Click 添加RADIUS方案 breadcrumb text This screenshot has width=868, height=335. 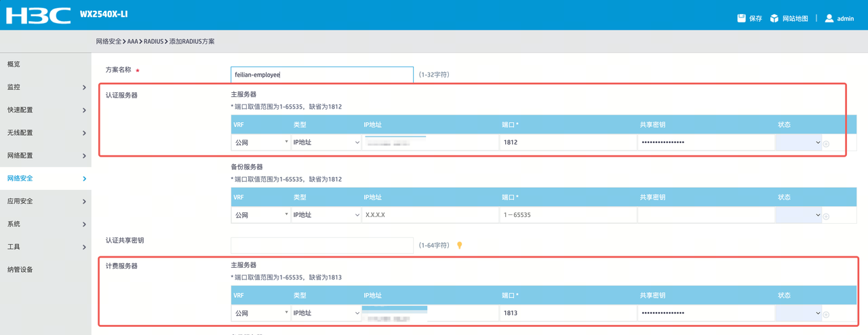coord(192,41)
